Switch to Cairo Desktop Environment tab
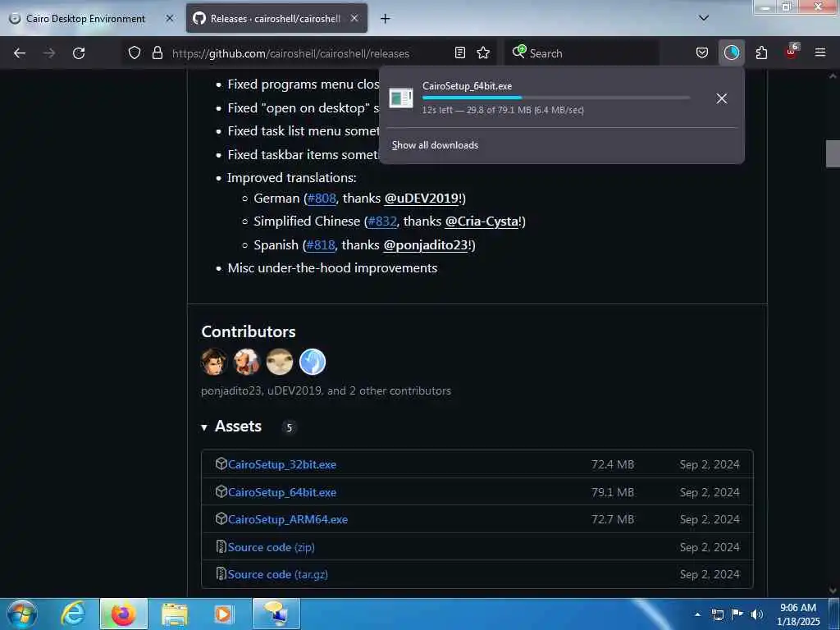The width and height of the screenshot is (840, 630). [85, 19]
